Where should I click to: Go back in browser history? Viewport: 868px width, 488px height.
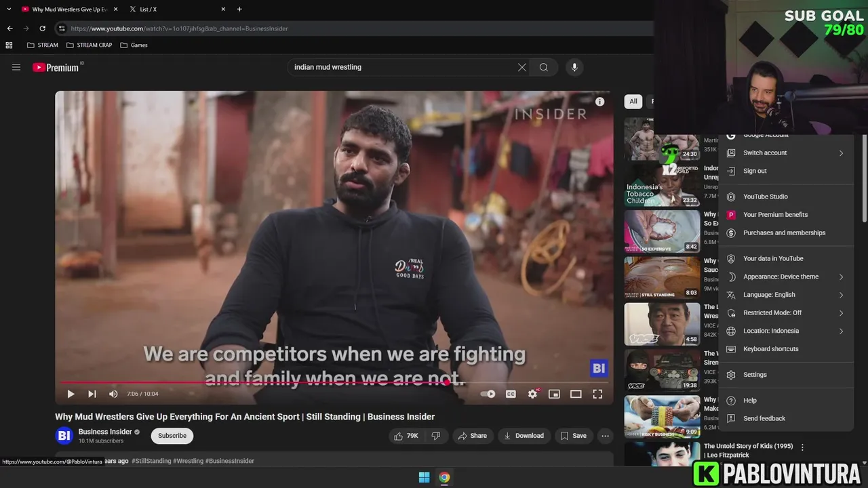pos(9,28)
